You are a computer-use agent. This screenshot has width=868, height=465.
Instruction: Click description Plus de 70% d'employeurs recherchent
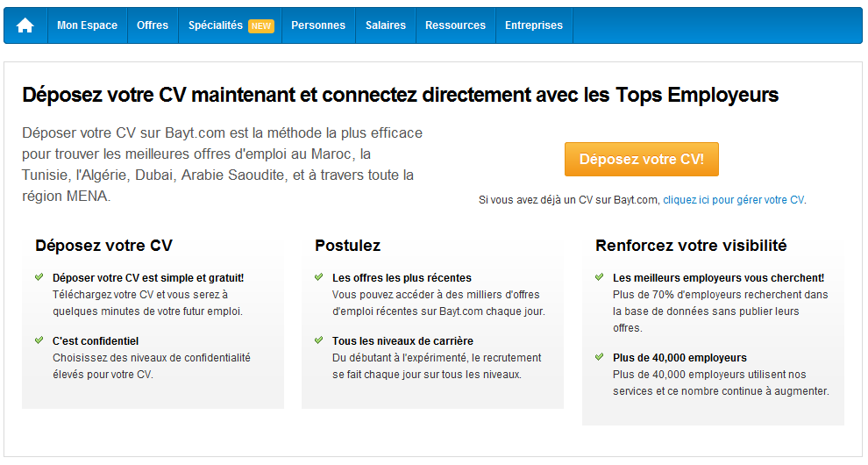[720, 311]
